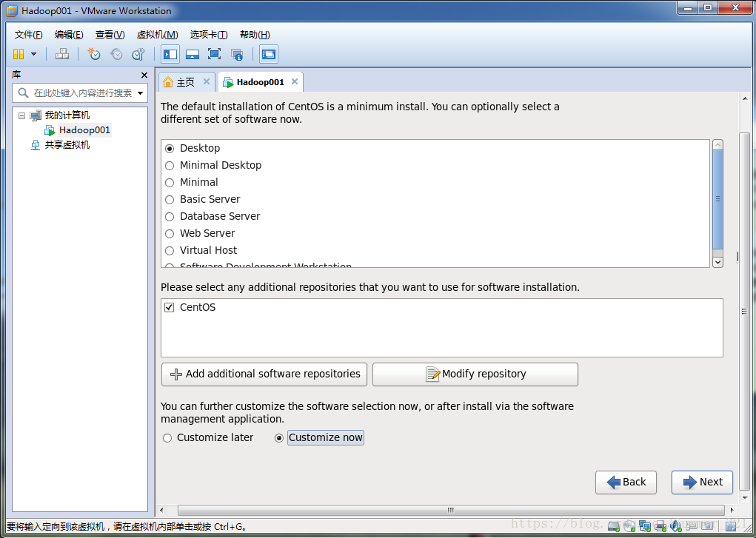The image size is (756, 538).
Task: Close the 主页 tab
Action: (x=207, y=81)
